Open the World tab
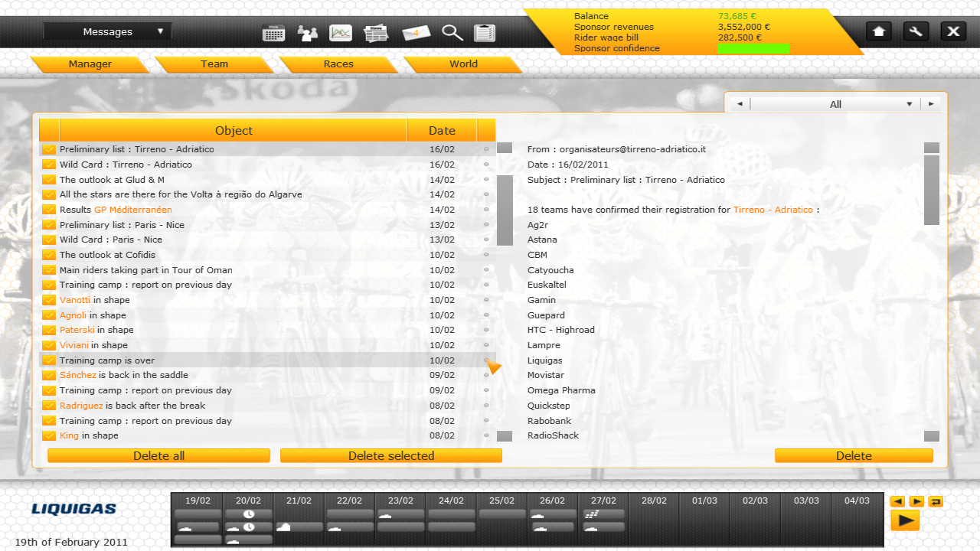 pyautogui.click(x=463, y=64)
